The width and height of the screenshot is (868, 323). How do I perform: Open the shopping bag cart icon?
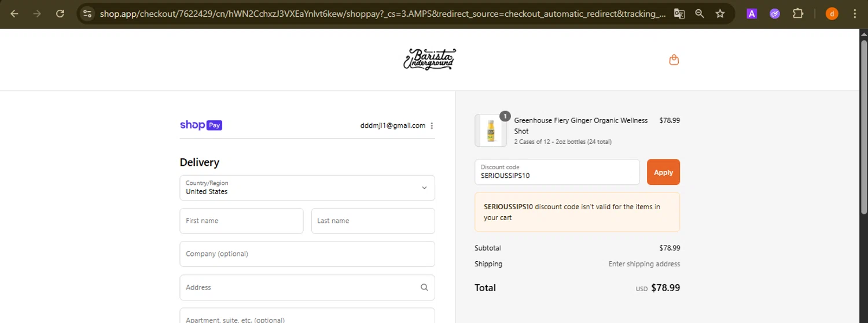tap(674, 60)
